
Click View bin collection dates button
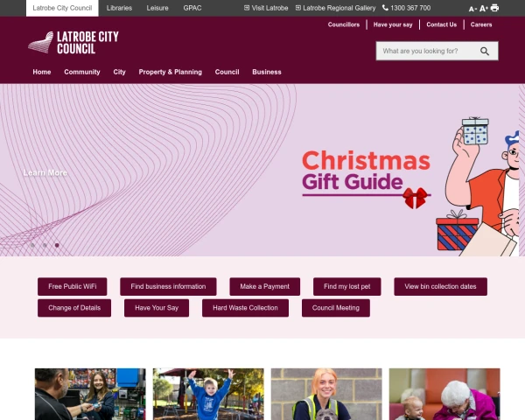coord(440,286)
